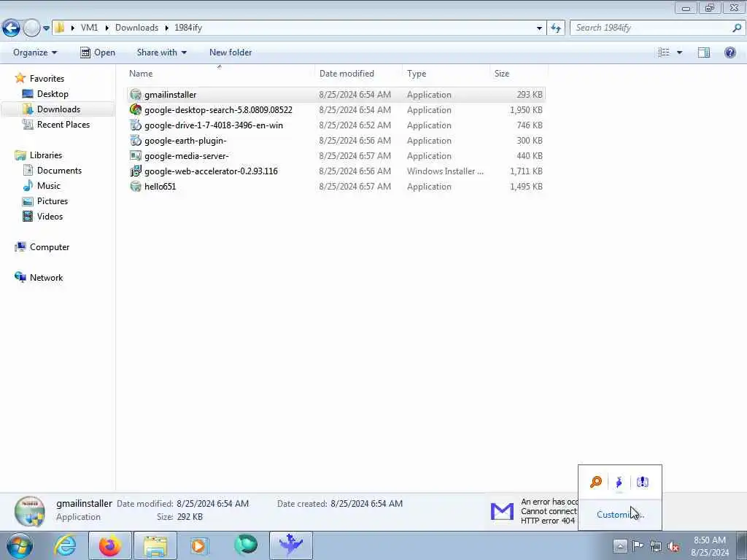This screenshot has height=560, width=747.
Task: Click the google-media-server file icon
Action: pos(136,156)
